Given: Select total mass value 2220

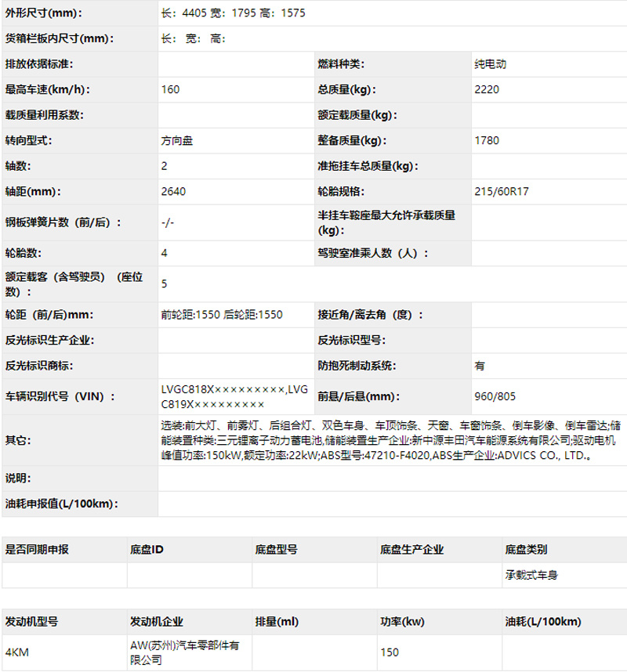Looking at the screenshot, I should 487,89.
